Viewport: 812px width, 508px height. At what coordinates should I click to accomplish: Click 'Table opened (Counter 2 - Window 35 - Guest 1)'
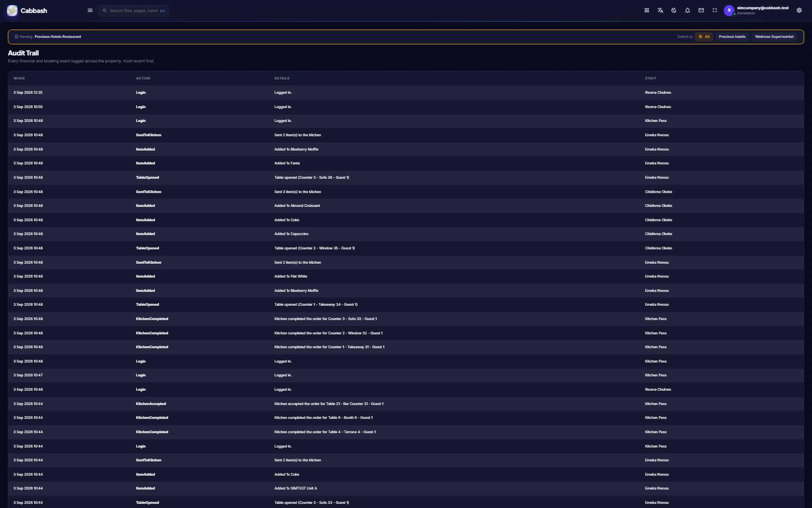(315, 248)
